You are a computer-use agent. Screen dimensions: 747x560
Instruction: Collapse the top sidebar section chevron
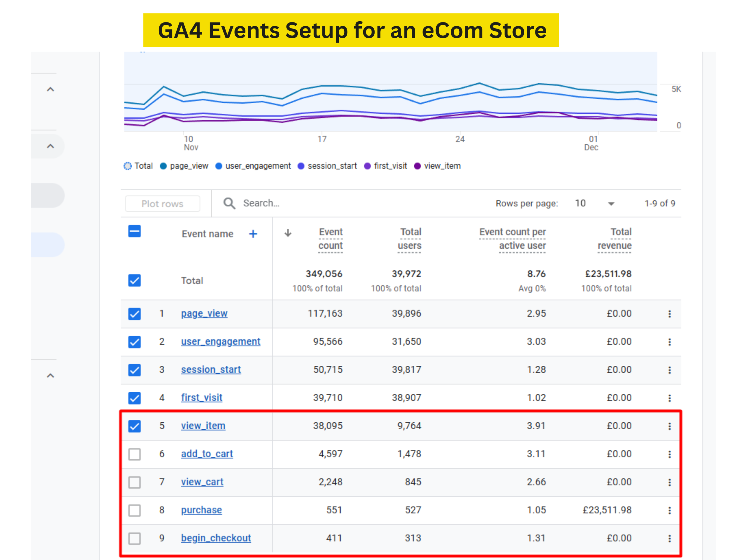pyautogui.click(x=50, y=90)
